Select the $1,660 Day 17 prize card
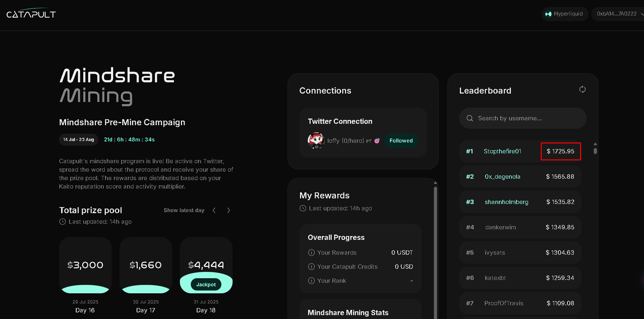The width and height of the screenshot is (644, 319). [145, 265]
